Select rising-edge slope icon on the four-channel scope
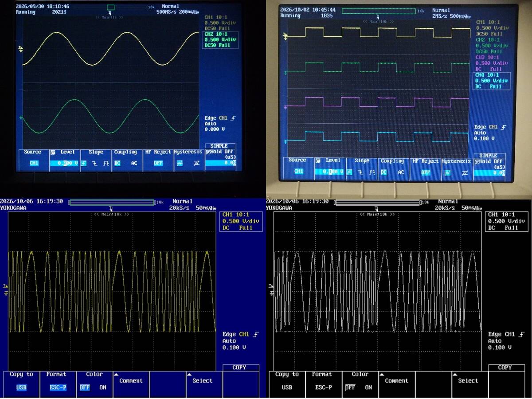This screenshot has width=532, height=399. coord(350,172)
